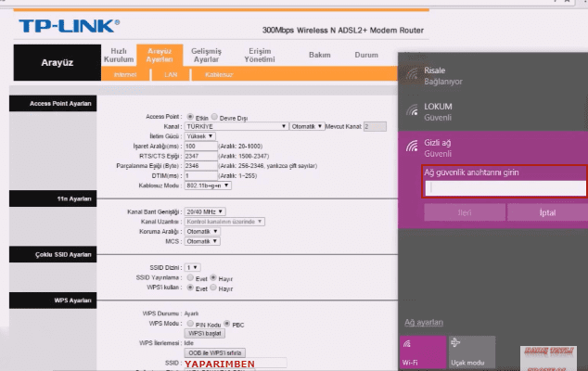Select WPS'i kullan Evet radio button
This screenshot has height=371, width=588.
click(190, 288)
